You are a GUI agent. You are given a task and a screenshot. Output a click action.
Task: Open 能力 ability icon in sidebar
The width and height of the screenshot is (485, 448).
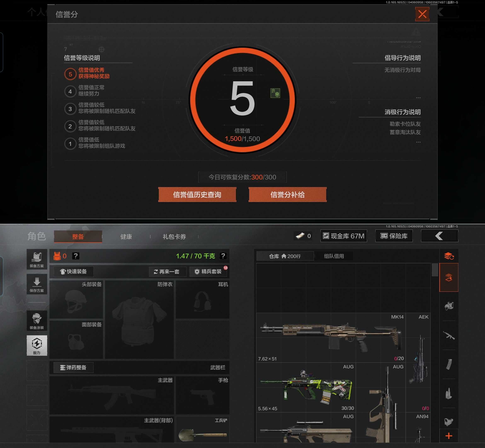(37, 346)
